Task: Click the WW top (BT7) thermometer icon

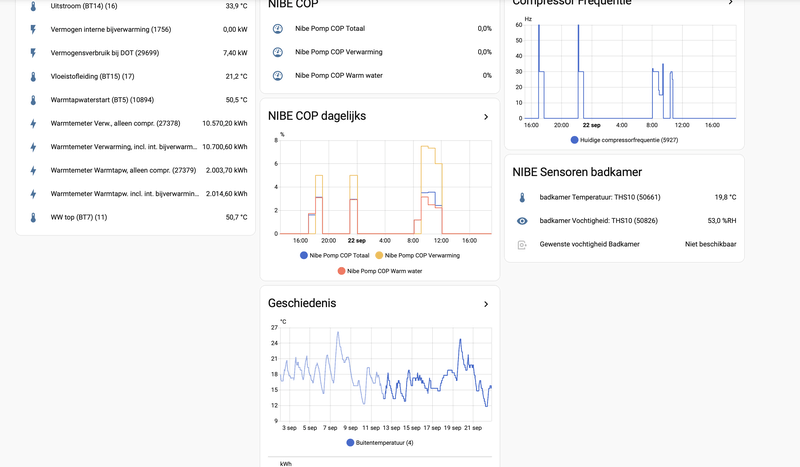Action: point(33,217)
